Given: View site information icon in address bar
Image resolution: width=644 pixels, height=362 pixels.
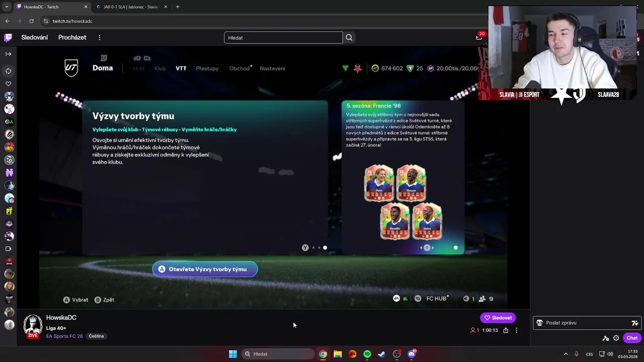Looking at the screenshot, I should (45, 21).
